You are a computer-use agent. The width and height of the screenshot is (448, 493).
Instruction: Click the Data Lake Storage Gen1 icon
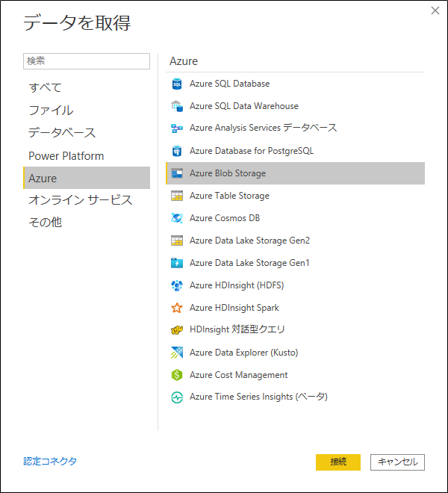(177, 263)
